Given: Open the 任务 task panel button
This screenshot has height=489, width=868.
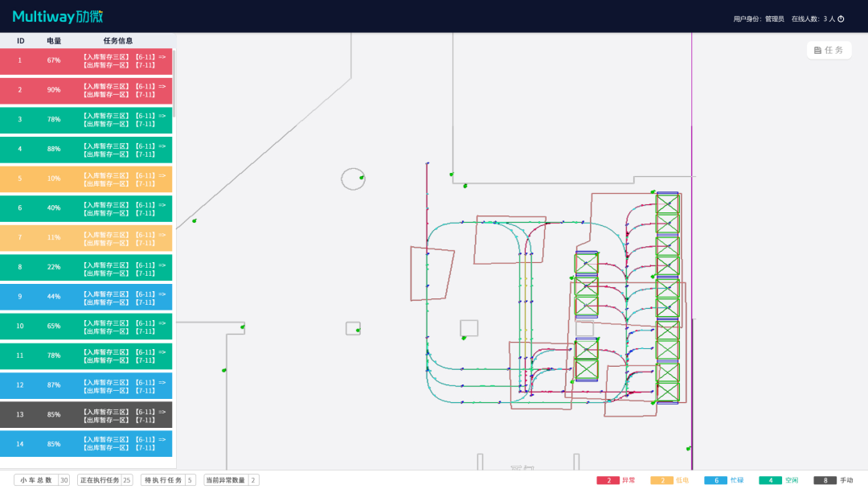Looking at the screenshot, I should click(x=829, y=50).
